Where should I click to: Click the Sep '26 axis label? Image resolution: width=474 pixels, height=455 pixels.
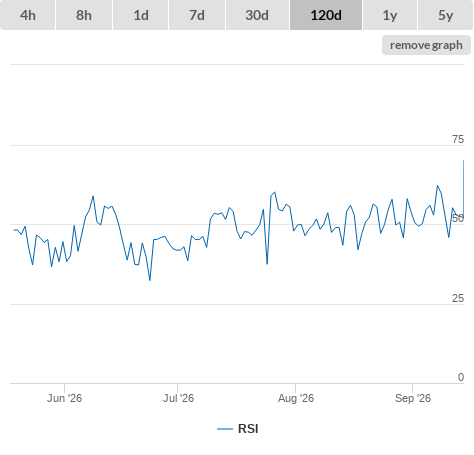pos(413,398)
